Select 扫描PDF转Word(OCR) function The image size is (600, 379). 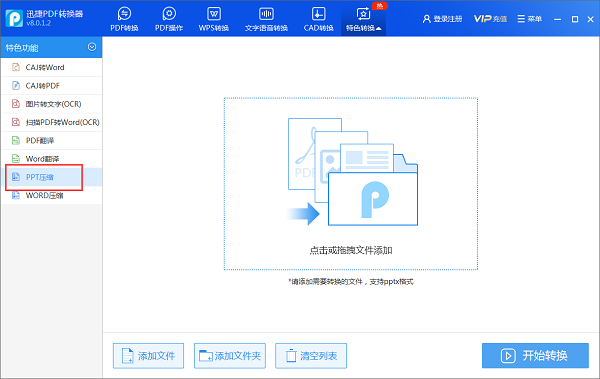51,122
